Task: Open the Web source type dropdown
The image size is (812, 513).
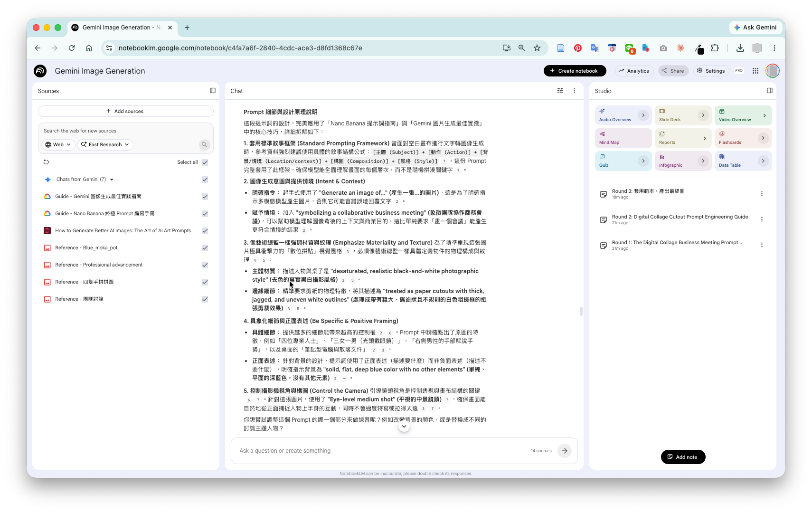Action: pos(58,144)
